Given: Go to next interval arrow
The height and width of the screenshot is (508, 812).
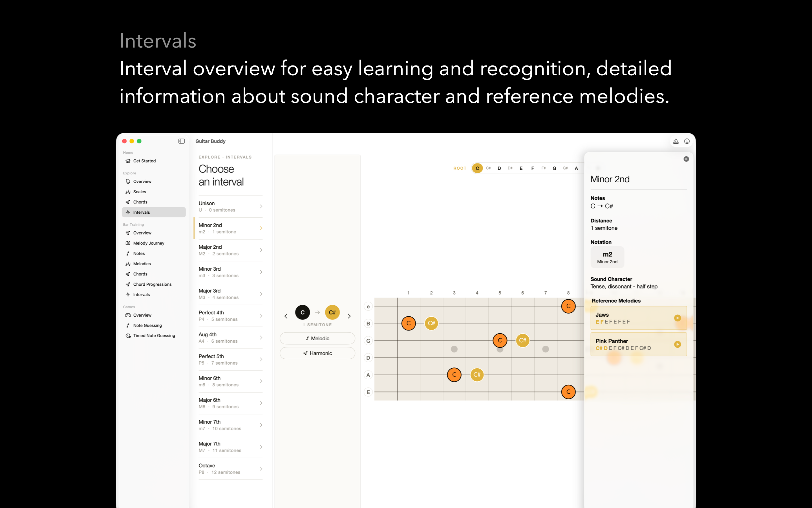Looking at the screenshot, I should pos(349,316).
